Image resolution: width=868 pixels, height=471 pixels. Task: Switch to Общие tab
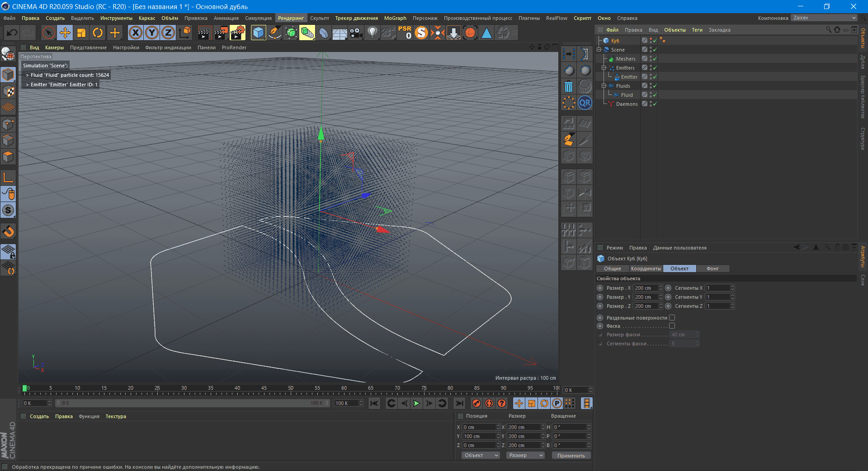(x=613, y=268)
